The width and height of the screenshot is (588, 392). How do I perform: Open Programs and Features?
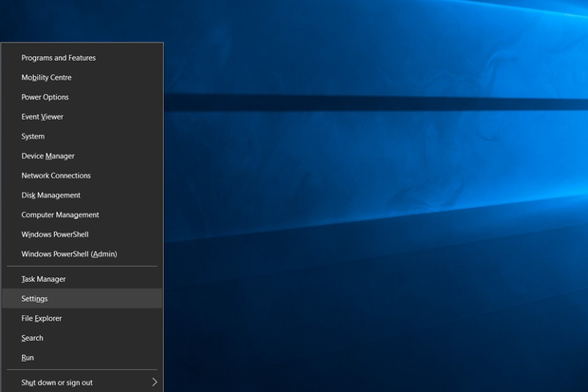click(x=83, y=58)
